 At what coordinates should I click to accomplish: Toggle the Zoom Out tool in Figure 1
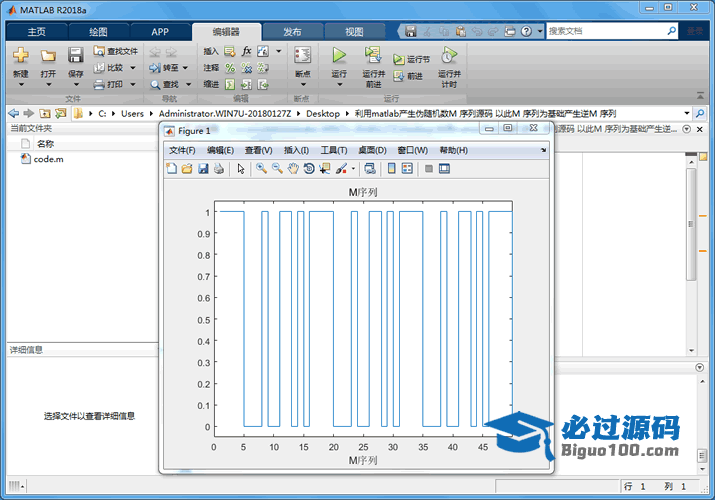click(277, 169)
